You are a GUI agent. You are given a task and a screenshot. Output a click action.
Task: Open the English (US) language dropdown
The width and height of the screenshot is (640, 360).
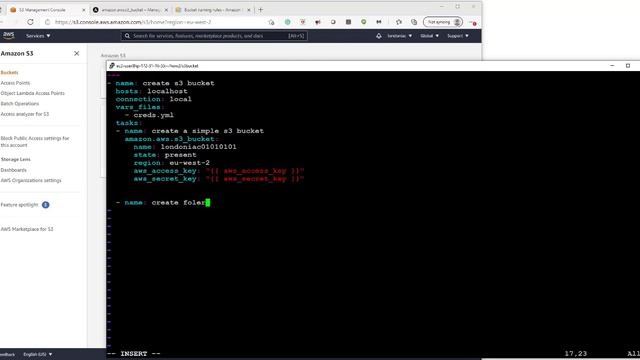coord(38,354)
